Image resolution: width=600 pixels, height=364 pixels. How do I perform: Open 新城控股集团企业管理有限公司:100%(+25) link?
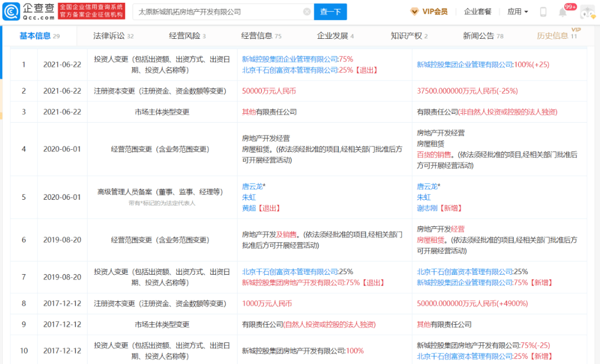(x=483, y=64)
